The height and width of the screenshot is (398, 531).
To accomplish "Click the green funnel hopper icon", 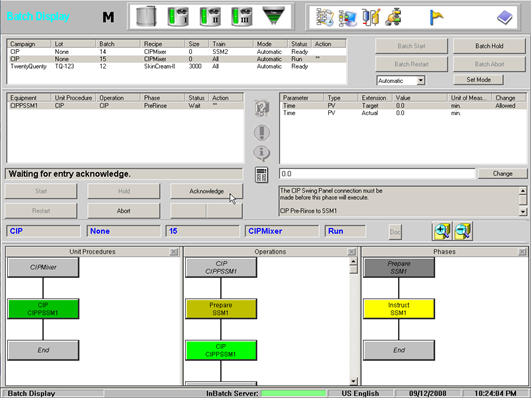I will point(274,16).
